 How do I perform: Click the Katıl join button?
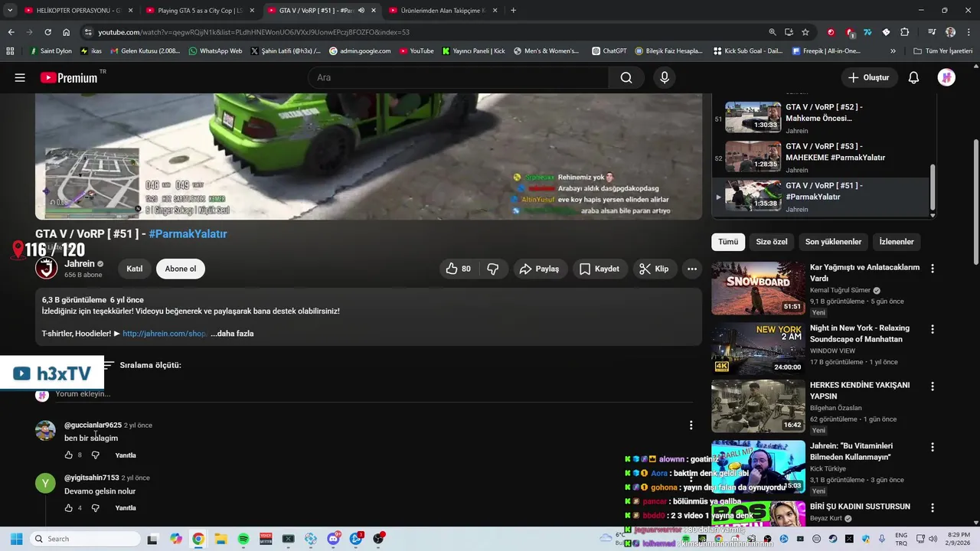[135, 269]
